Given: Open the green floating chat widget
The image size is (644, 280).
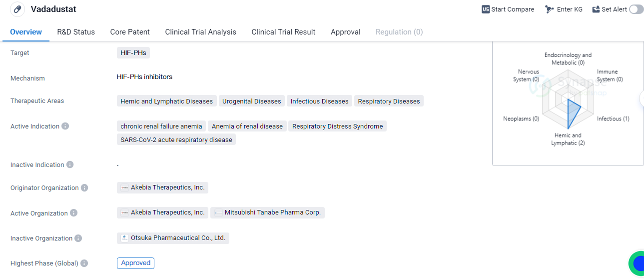Looking at the screenshot, I should 637,263.
